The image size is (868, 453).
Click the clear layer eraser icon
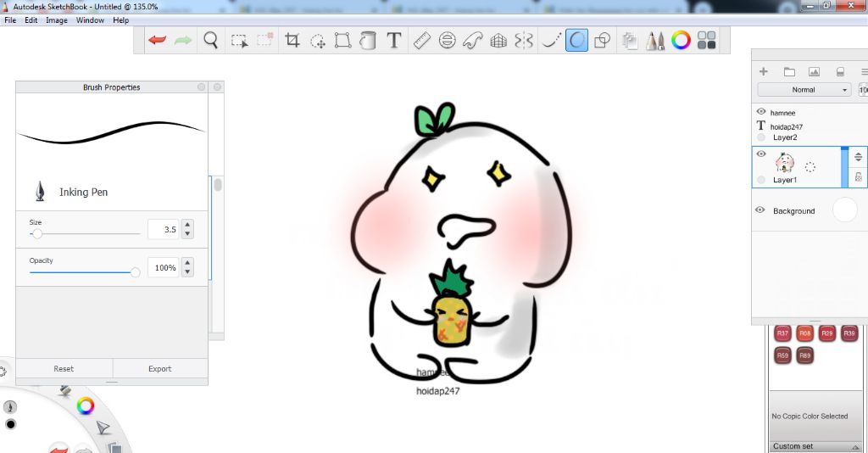coord(840,71)
